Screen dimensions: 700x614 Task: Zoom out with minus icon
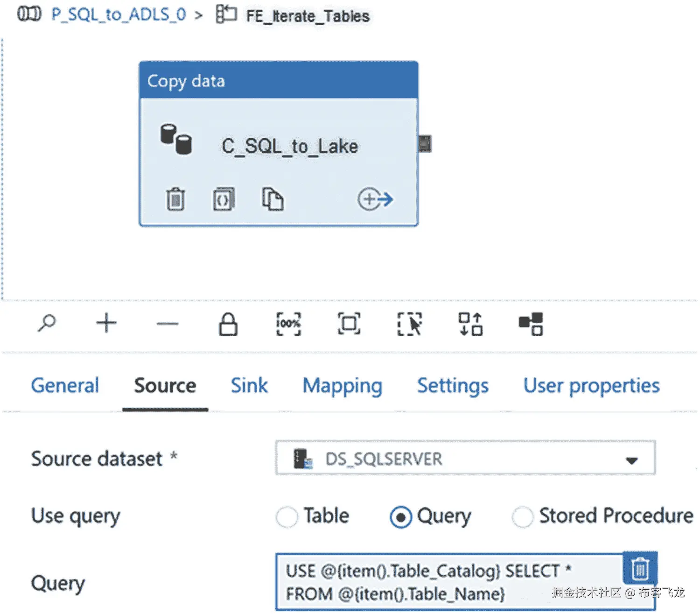167,324
